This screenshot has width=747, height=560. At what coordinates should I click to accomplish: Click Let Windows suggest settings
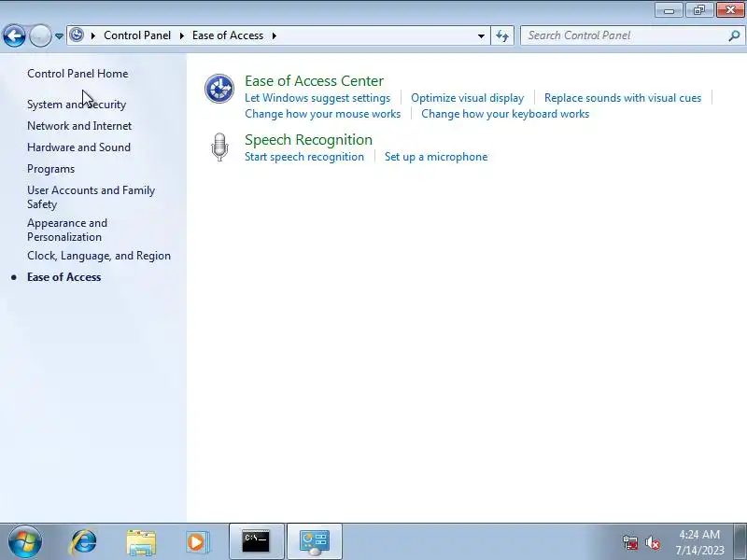[x=317, y=98]
